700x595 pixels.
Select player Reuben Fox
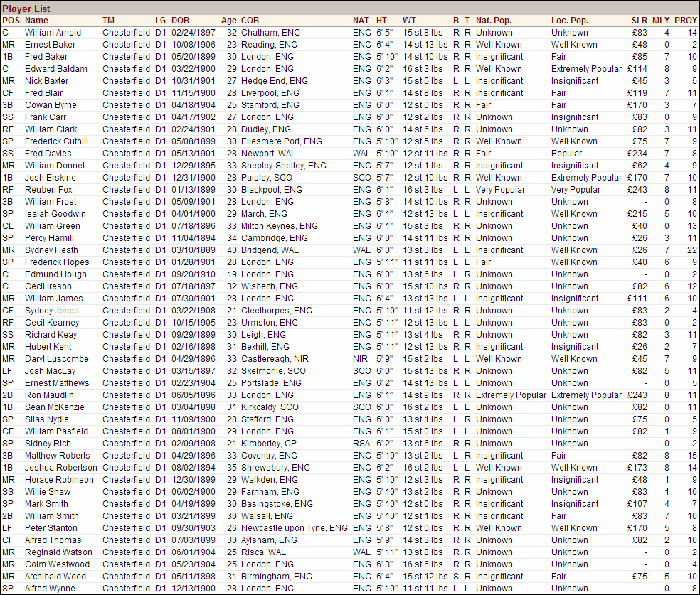pos(48,190)
